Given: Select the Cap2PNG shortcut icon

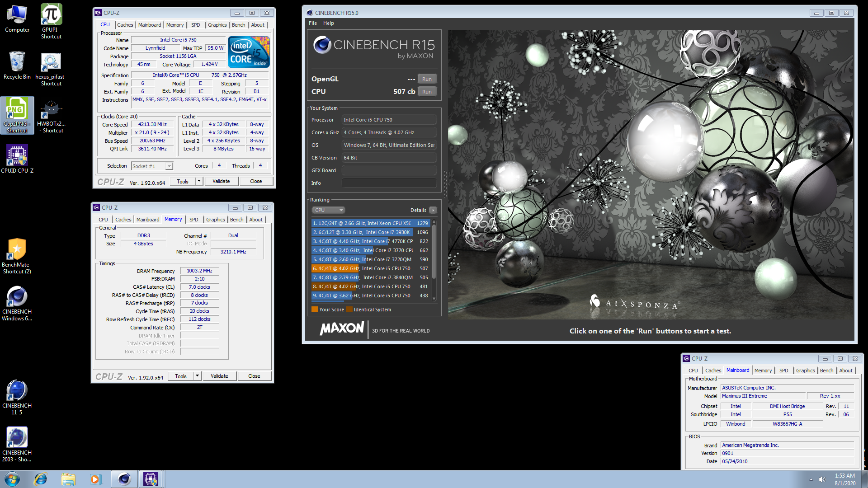Looking at the screenshot, I should pos(17,115).
